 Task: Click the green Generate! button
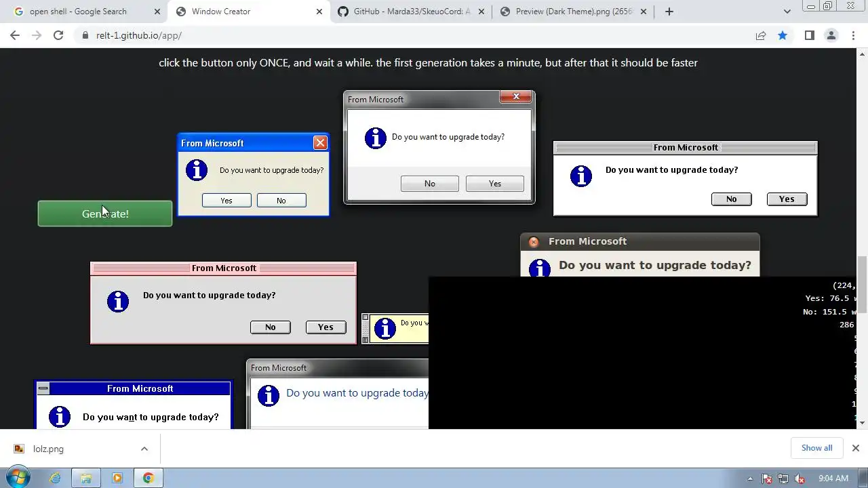pyautogui.click(x=105, y=213)
